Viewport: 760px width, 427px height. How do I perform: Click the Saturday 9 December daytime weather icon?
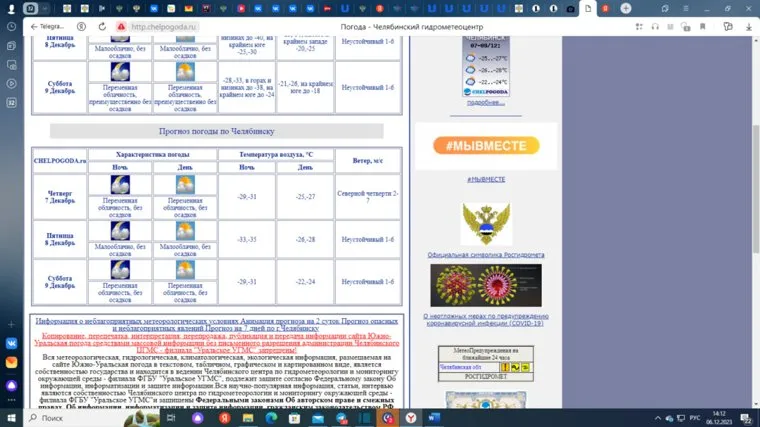(185, 270)
